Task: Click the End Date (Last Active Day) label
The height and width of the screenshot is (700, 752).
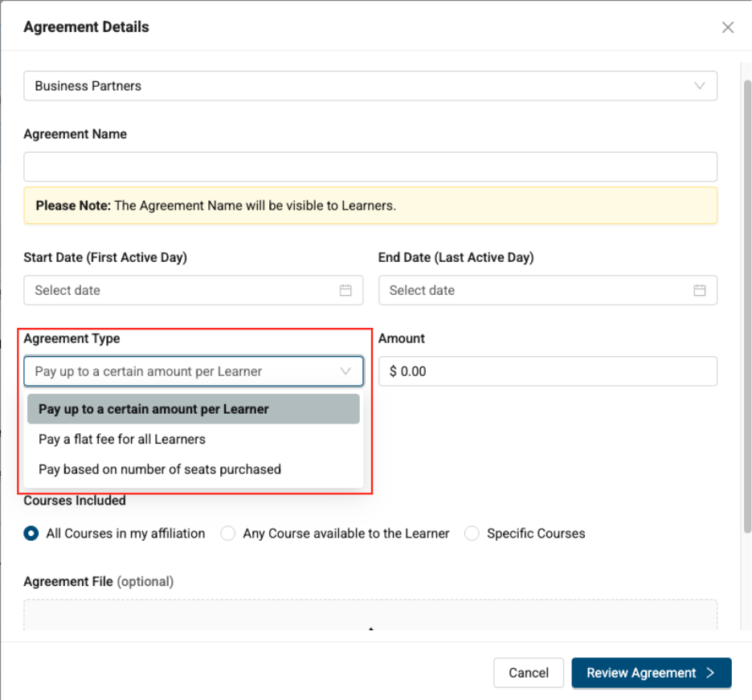Action: 456,258
